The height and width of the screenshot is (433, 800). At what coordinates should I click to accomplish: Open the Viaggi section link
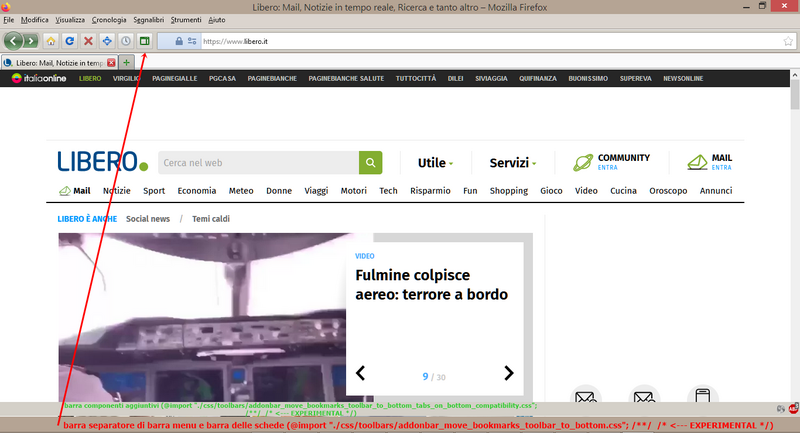click(x=316, y=191)
